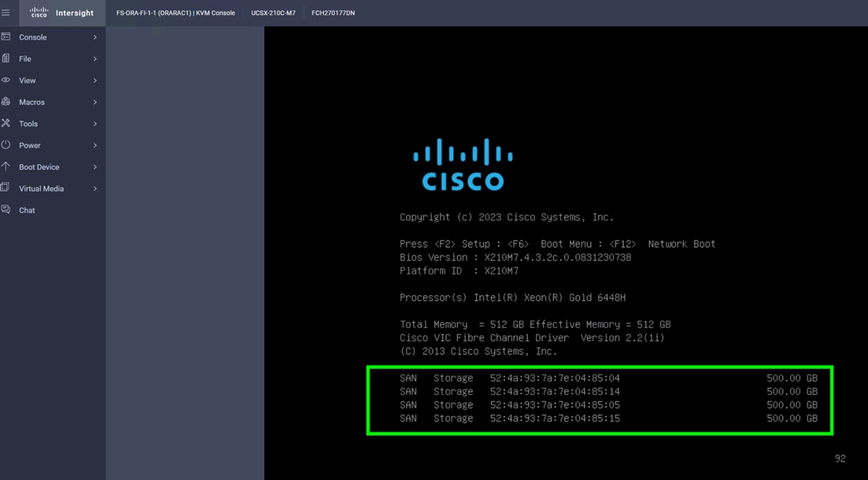This screenshot has height=480, width=868.
Task: Expand the Boot Device submenu chevron
Action: (95, 167)
